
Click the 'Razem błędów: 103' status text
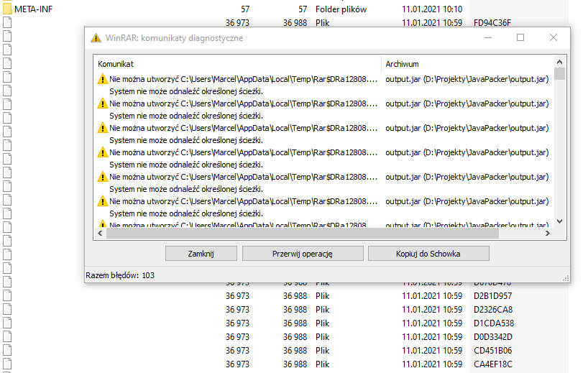point(120,275)
